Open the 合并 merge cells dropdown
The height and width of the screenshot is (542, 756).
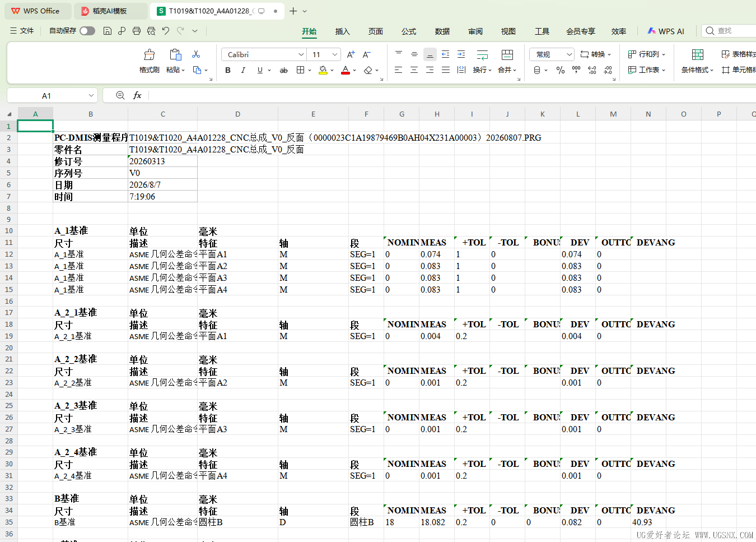pyautogui.click(x=507, y=70)
